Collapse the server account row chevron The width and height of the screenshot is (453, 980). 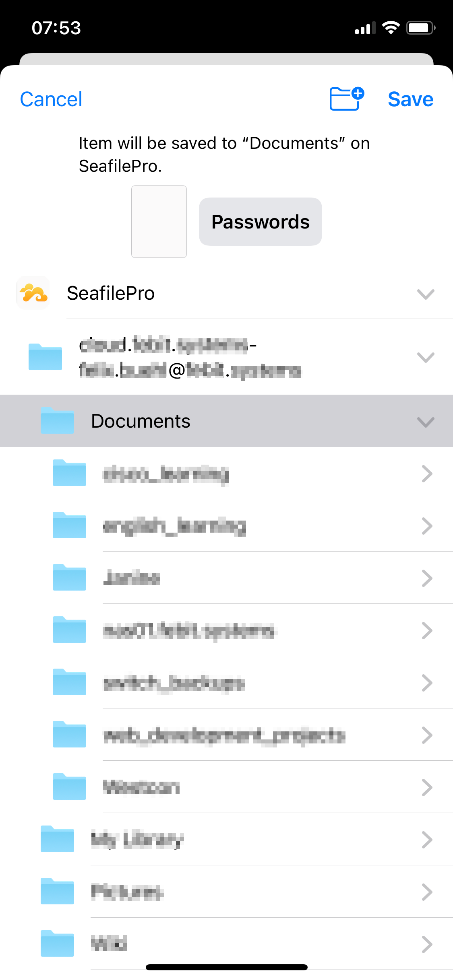click(x=426, y=357)
